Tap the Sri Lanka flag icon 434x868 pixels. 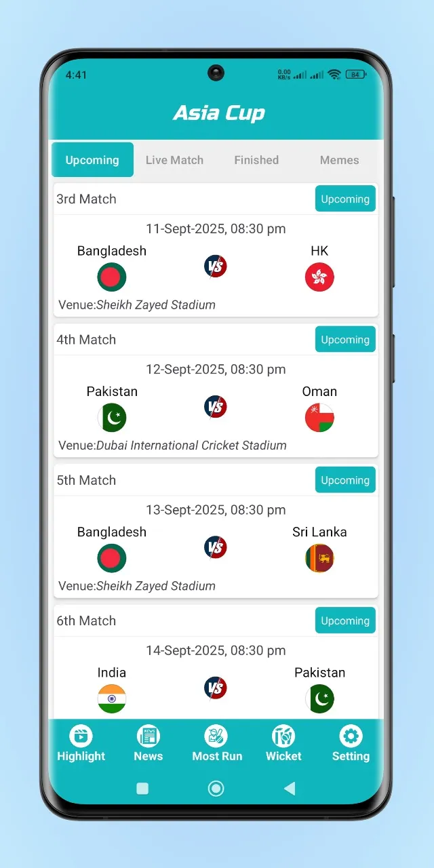[319, 558]
